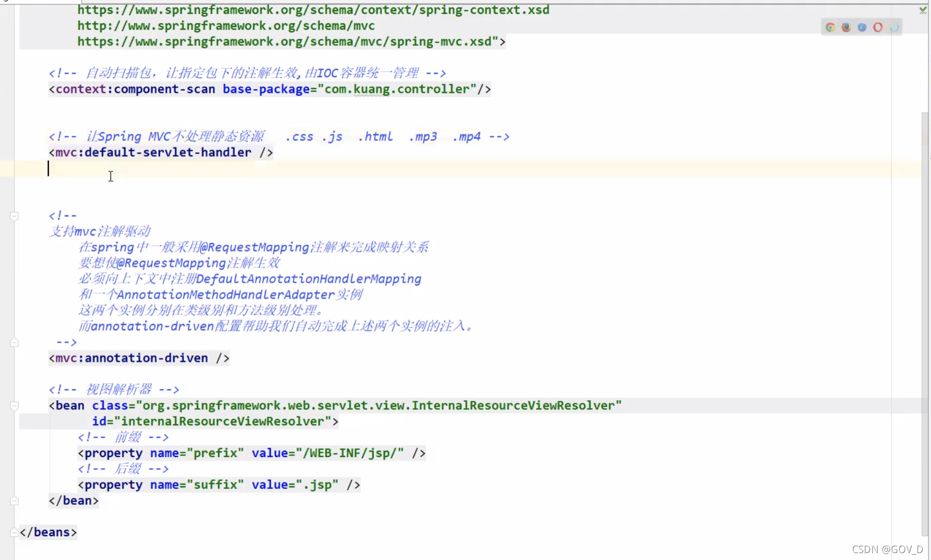Click the 'http://www.springframework.org/schema/mvc' line

pyautogui.click(x=226, y=26)
